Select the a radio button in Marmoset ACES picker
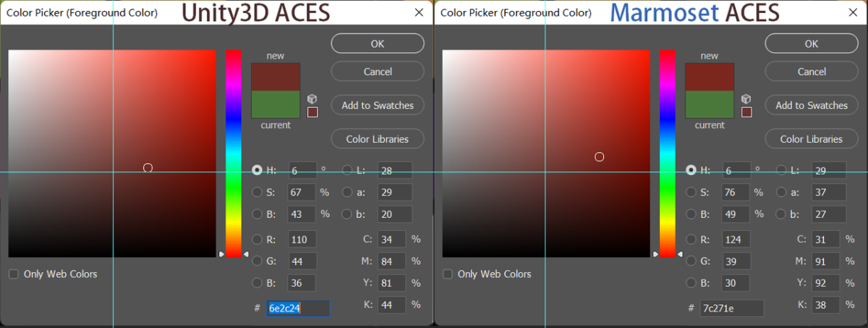The image size is (868, 328). (x=781, y=192)
